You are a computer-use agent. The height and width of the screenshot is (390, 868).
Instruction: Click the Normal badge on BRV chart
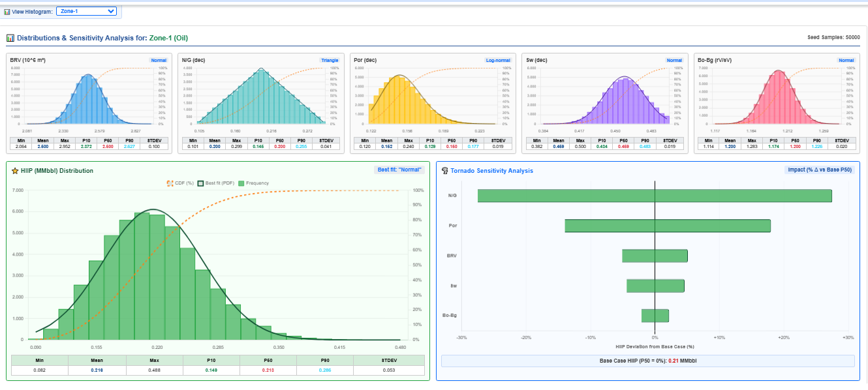(160, 60)
